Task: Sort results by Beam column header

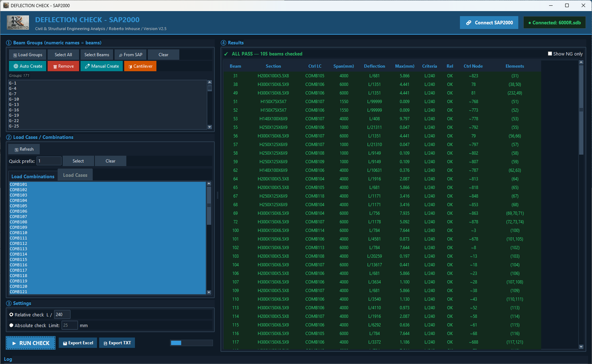Action: (x=236, y=66)
